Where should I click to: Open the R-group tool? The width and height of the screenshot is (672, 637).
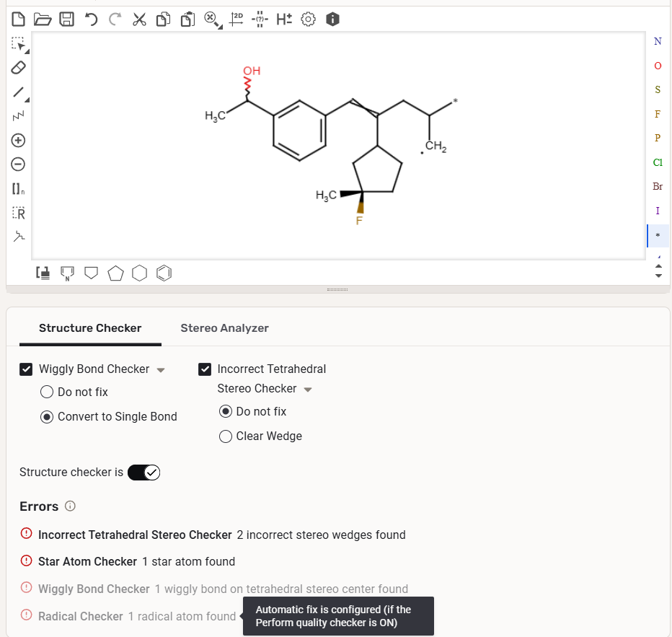(18, 214)
